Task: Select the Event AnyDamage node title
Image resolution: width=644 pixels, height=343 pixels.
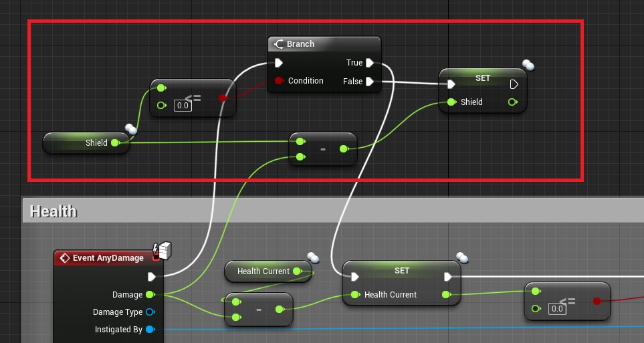Action: [107, 258]
